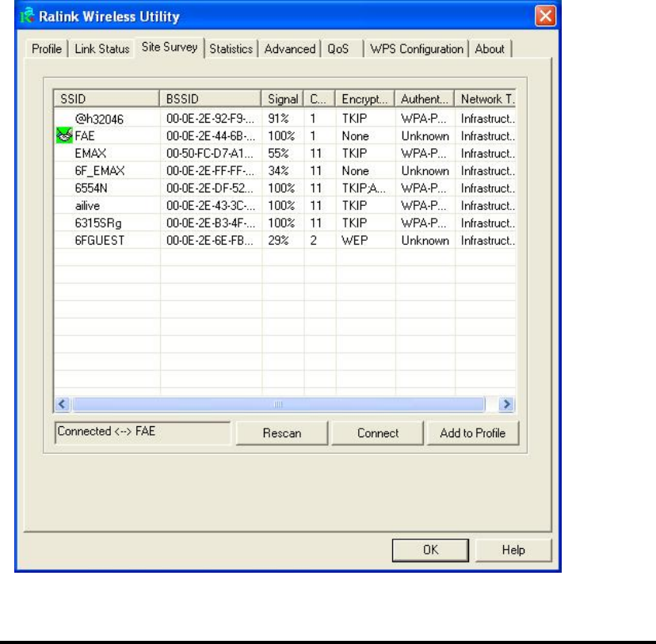Image resolution: width=656 pixels, height=644 pixels.
Task: Click BSSID 00-0E-2E-92-F9-... cell
Action: point(210,119)
